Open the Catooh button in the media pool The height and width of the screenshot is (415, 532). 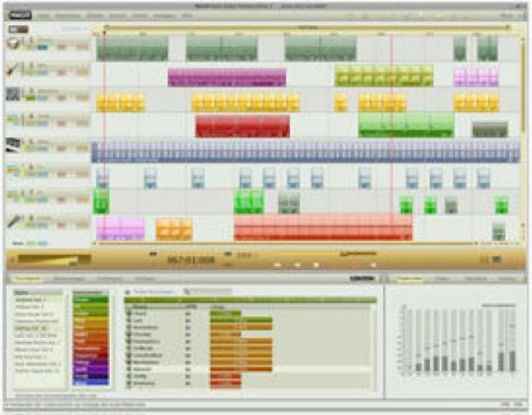tap(362, 279)
